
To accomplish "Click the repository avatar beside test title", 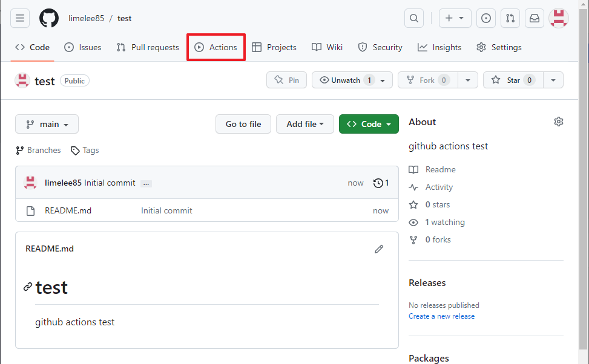I will coord(22,80).
